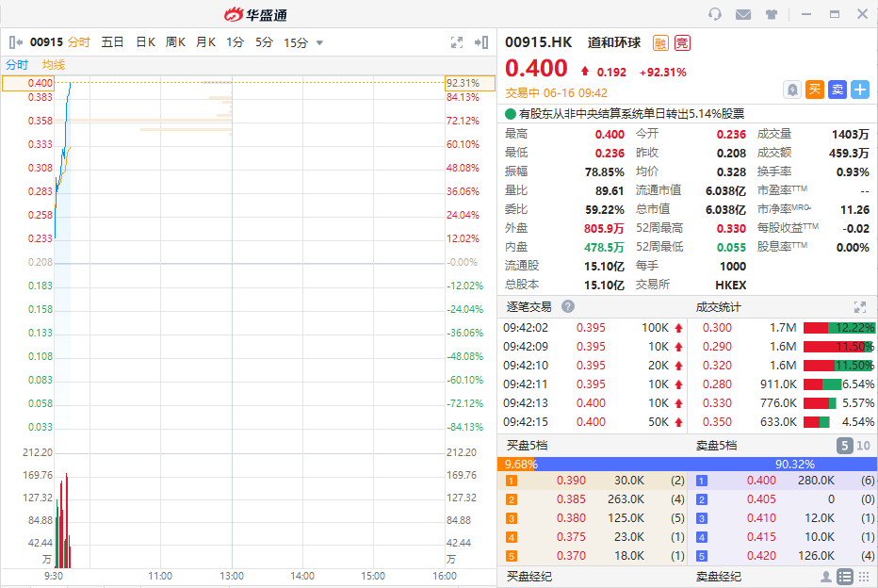
Task: Open the messages envelope icon
Action: (743, 14)
